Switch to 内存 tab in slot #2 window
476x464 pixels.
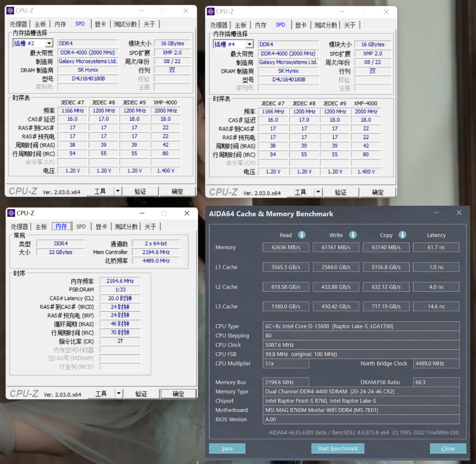pyautogui.click(x=60, y=24)
